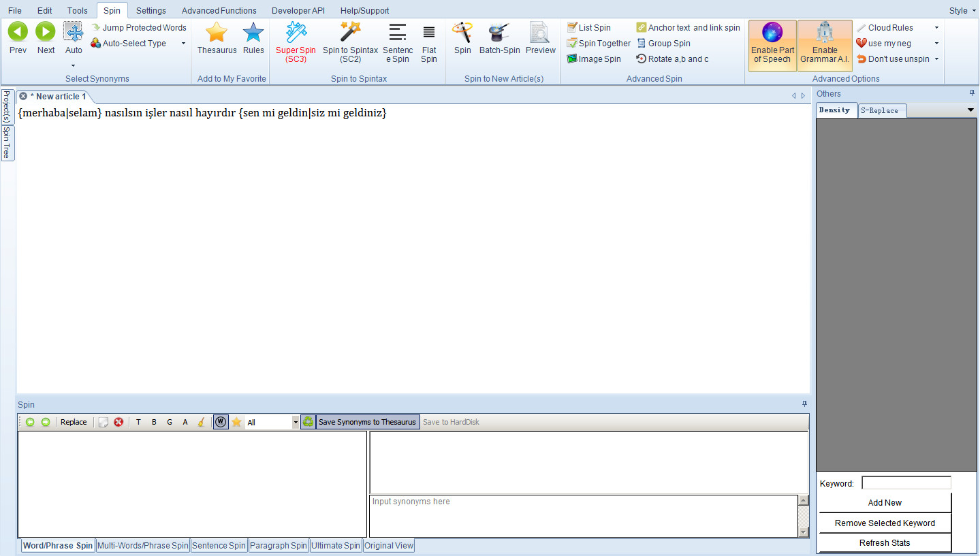Switch to the Sentence Spin tab
980x556 pixels.
tap(219, 546)
